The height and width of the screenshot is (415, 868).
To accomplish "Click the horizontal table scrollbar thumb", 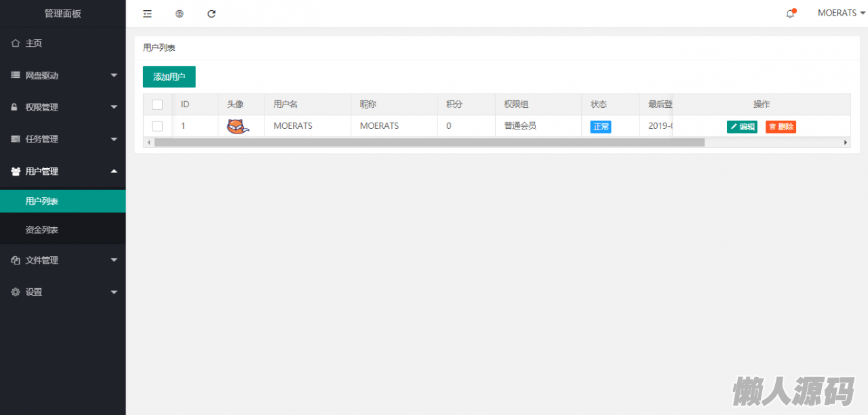I will 429,142.
